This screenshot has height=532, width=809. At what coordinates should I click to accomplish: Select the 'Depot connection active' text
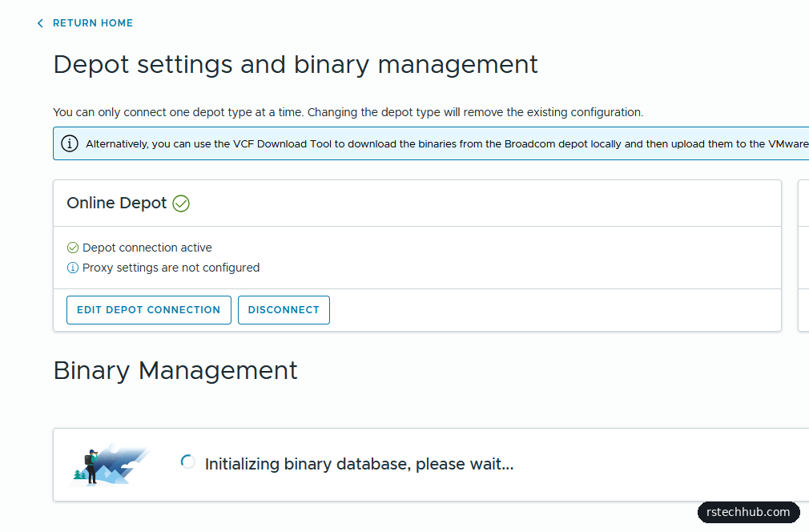point(147,248)
